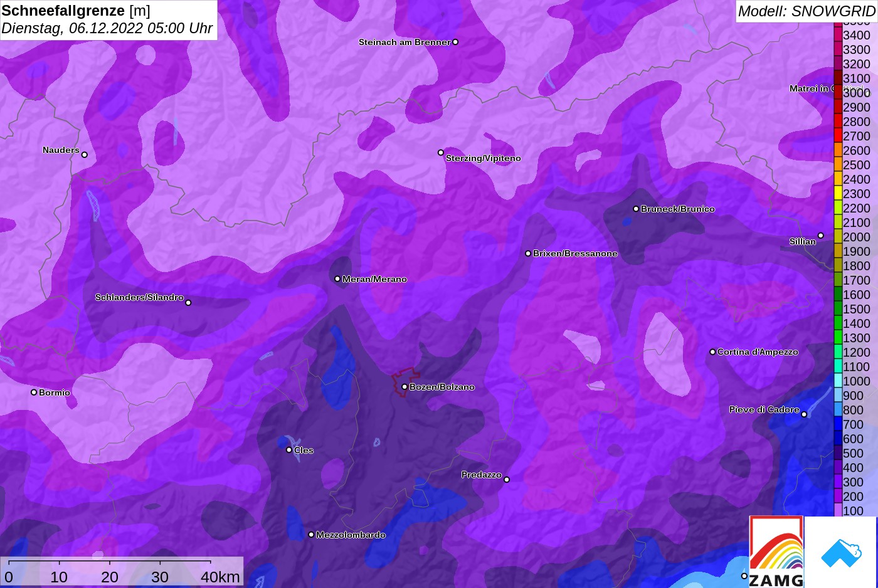This screenshot has height=588, width=878.
Task: Select the Cortina d'Ampezzo marker dot
Action: point(712,352)
